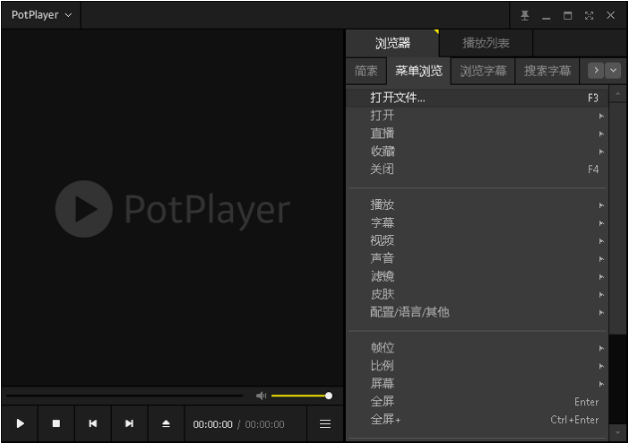Expand the 播放 submenu

click(x=477, y=205)
